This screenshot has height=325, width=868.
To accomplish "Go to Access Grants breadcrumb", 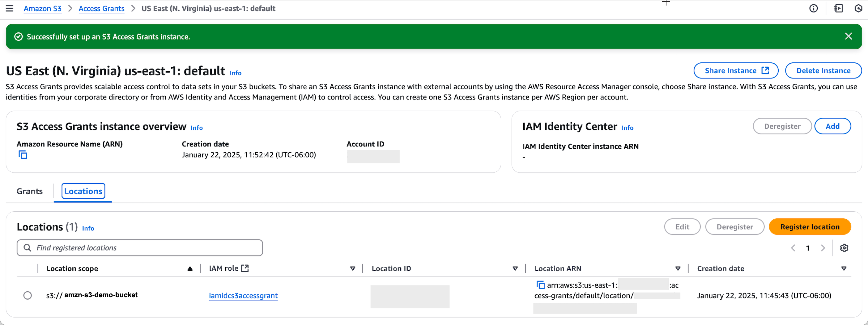I will (x=101, y=8).
